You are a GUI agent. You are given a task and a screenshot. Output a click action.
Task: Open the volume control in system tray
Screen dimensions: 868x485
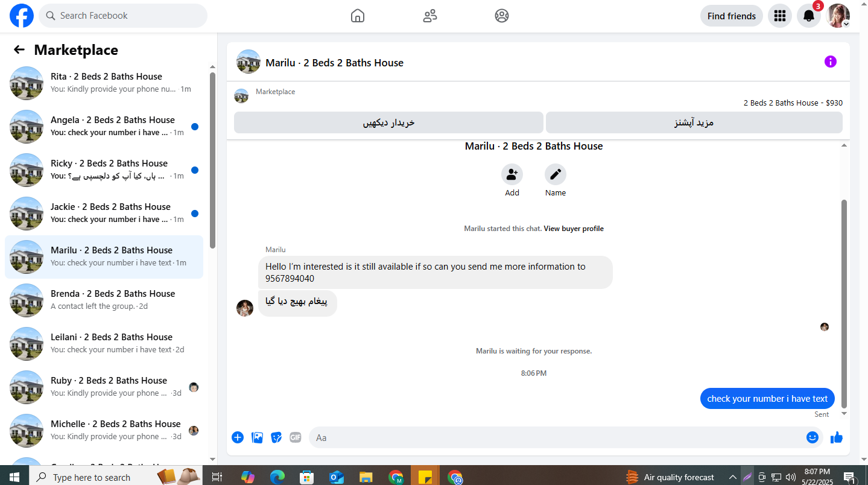tap(791, 477)
